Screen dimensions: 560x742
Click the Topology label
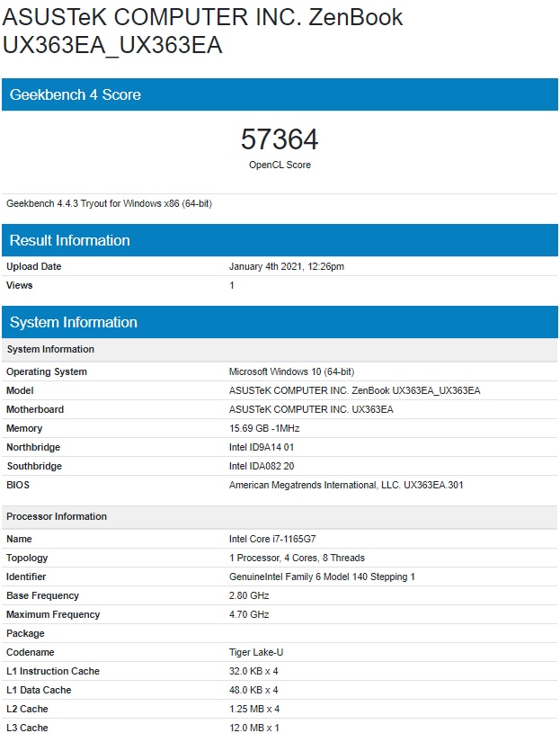tap(27, 558)
